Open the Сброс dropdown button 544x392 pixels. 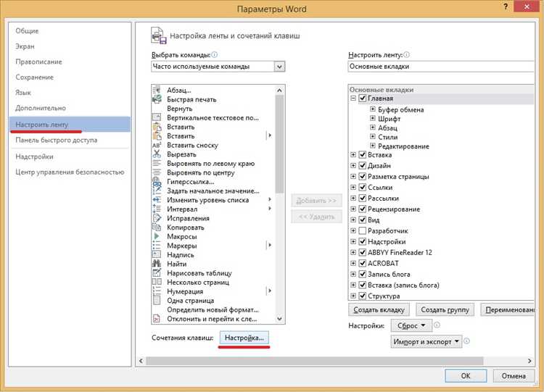[411, 325]
